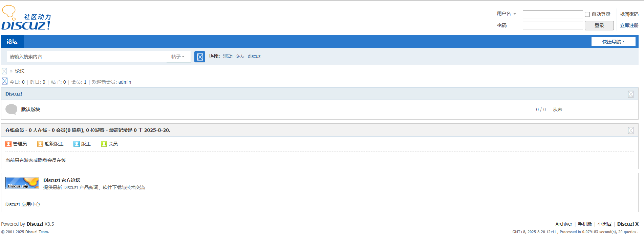
Task: Collapse the Discuz! category section
Action: 631,94
